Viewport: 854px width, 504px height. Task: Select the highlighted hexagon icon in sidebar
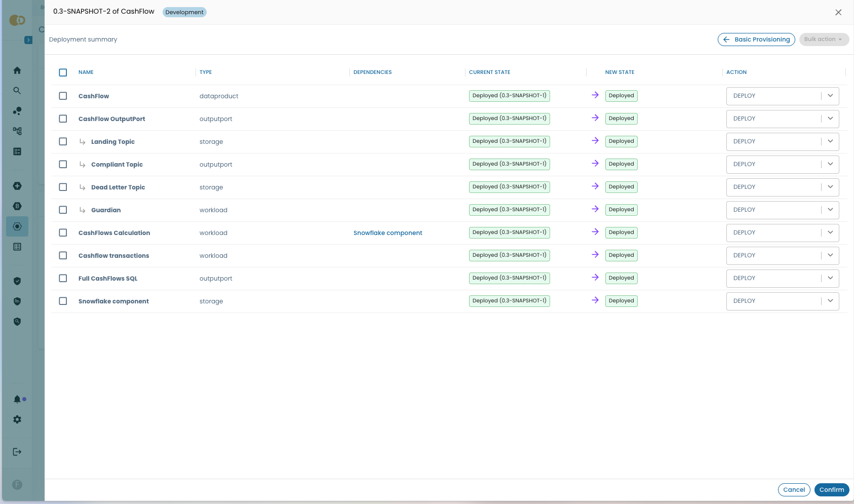(x=17, y=226)
